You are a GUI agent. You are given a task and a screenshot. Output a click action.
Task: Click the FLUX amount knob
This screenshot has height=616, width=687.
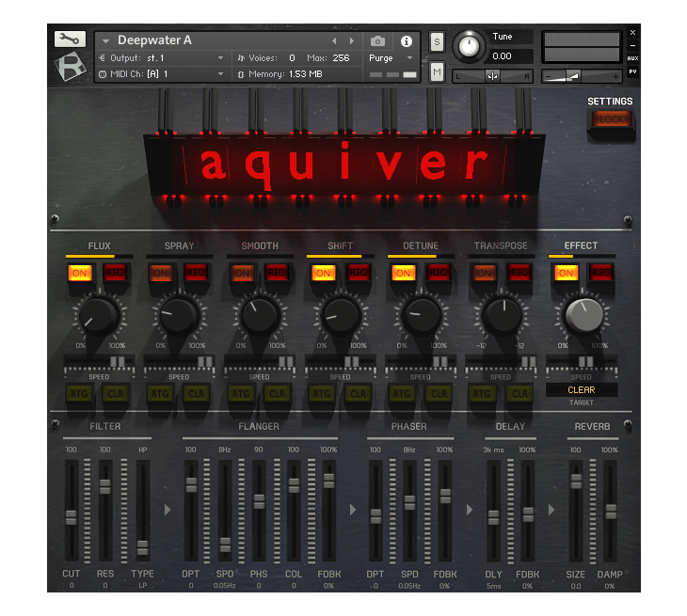coord(98,316)
